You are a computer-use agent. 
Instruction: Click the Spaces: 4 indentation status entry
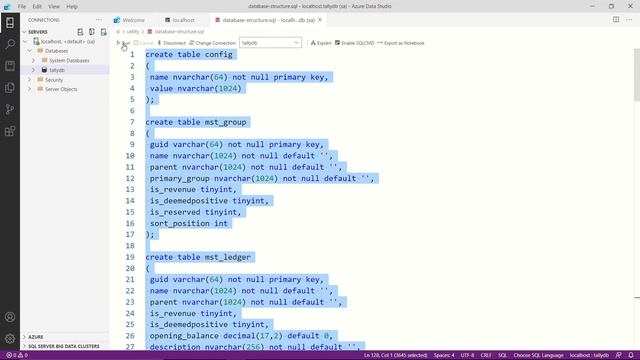tap(444, 355)
